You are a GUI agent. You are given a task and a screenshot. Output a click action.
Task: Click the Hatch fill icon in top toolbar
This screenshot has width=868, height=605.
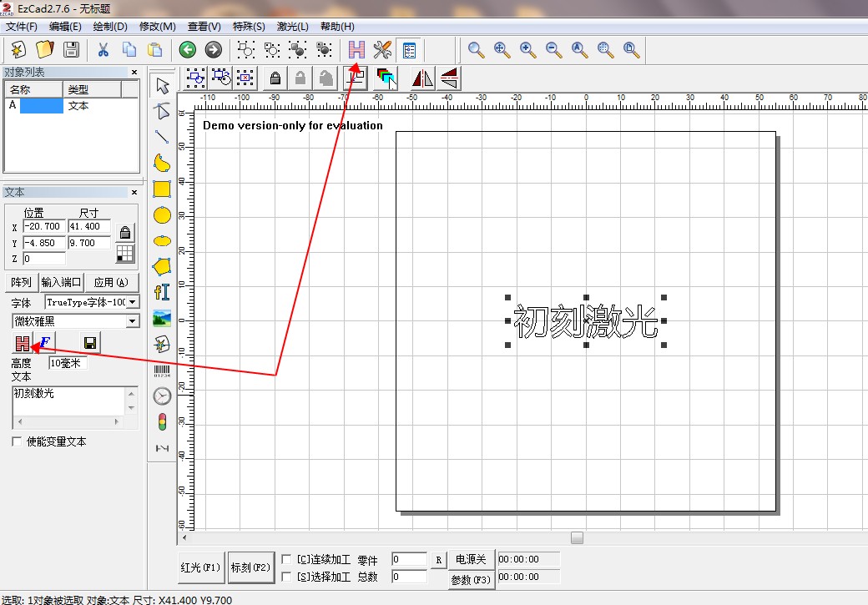(x=356, y=49)
